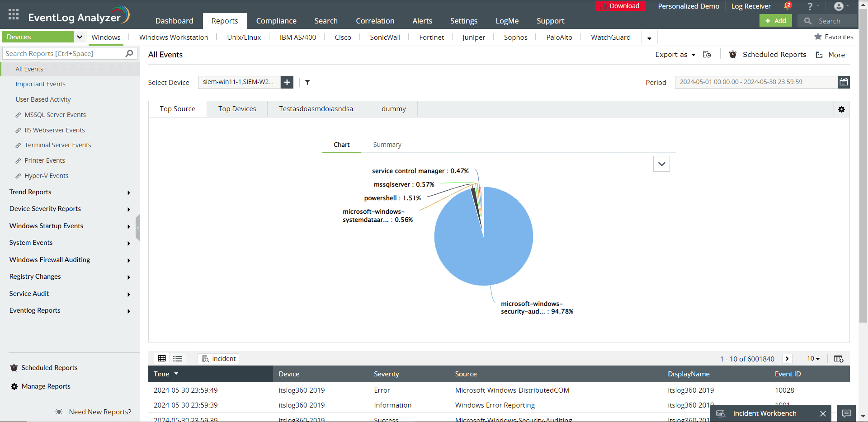Collapse the left sidebar handle
This screenshot has height=422, width=868.
(x=137, y=228)
